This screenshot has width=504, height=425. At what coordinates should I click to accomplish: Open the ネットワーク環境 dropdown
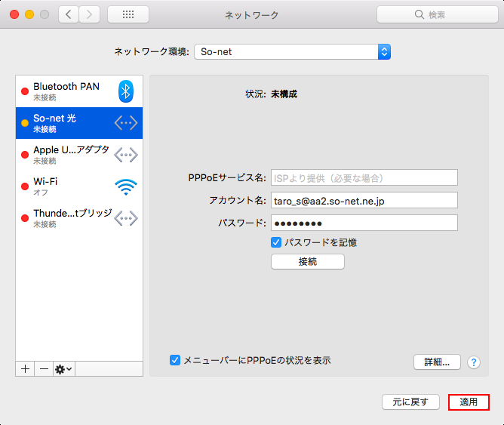tap(292, 51)
